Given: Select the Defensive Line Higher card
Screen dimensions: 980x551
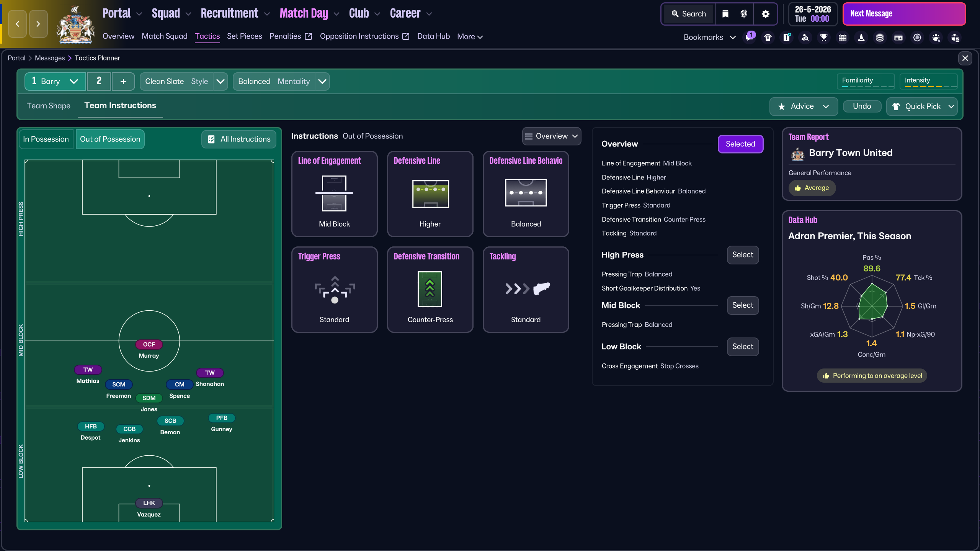Looking at the screenshot, I should [430, 194].
